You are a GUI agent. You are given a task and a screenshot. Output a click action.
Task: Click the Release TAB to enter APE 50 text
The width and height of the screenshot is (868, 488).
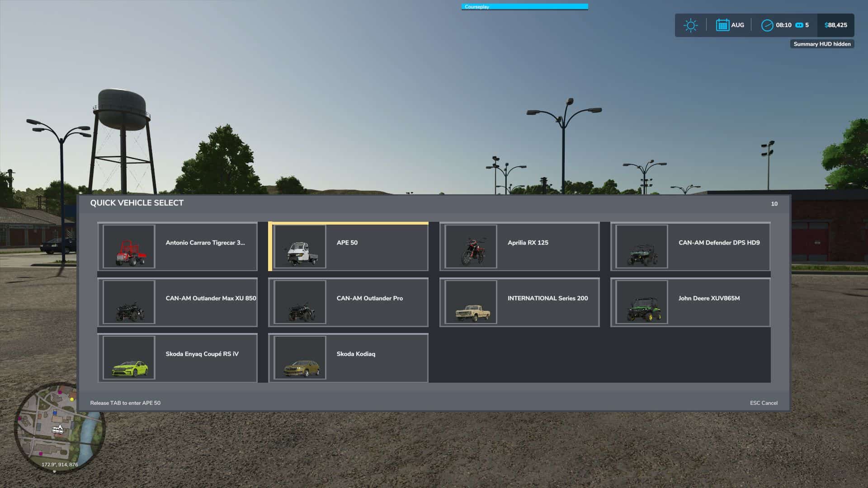pyautogui.click(x=125, y=403)
